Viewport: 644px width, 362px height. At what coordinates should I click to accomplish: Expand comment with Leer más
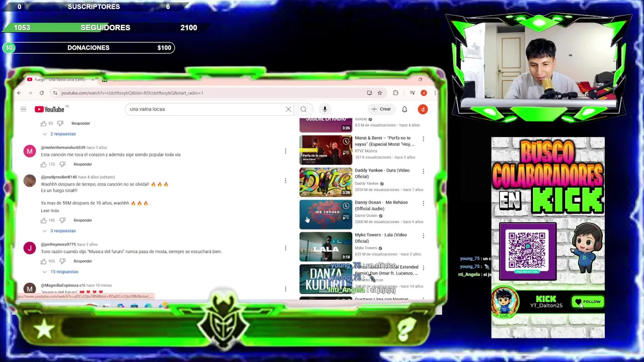tap(50, 211)
